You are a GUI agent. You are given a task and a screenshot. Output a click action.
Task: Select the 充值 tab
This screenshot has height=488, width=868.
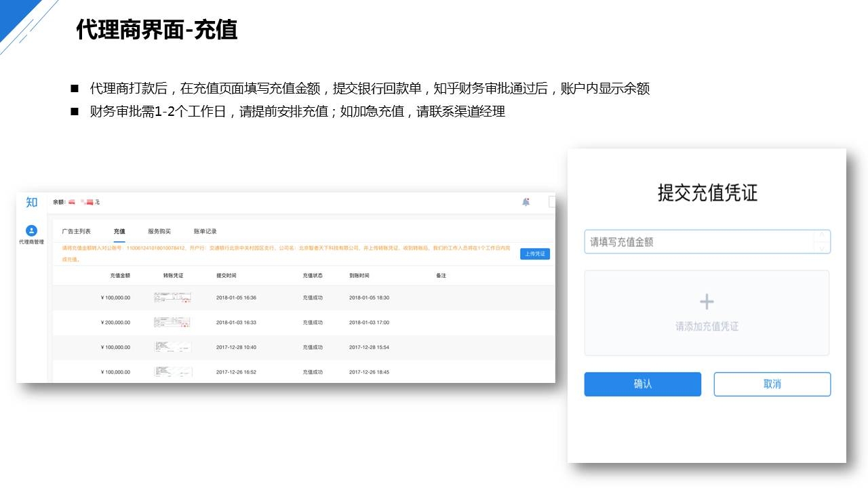119,232
